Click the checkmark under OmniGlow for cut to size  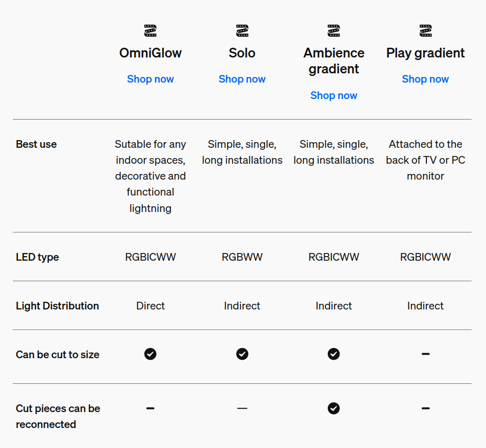[151, 354]
